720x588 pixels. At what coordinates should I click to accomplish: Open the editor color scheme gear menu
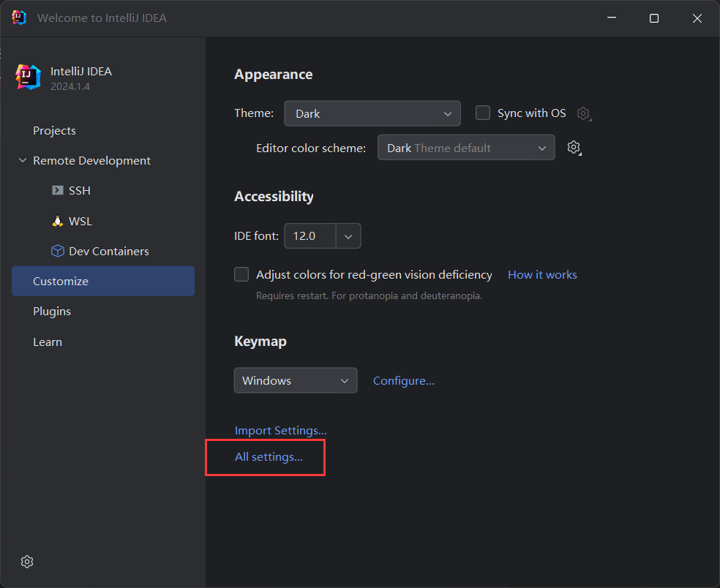point(574,148)
